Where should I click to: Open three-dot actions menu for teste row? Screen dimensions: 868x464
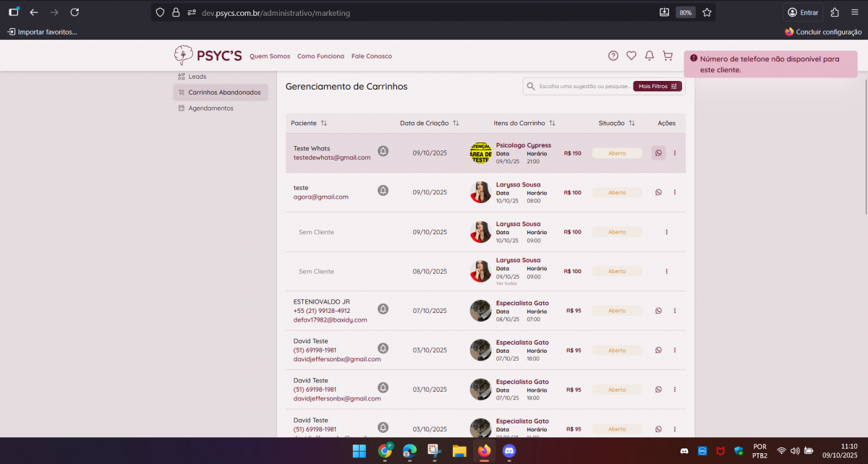click(x=674, y=192)
